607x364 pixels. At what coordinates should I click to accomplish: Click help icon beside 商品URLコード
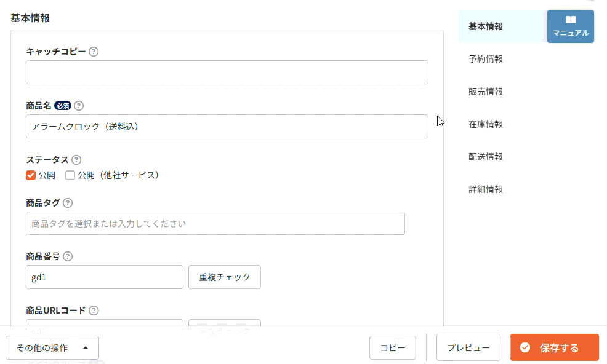[x=94, y=311]
